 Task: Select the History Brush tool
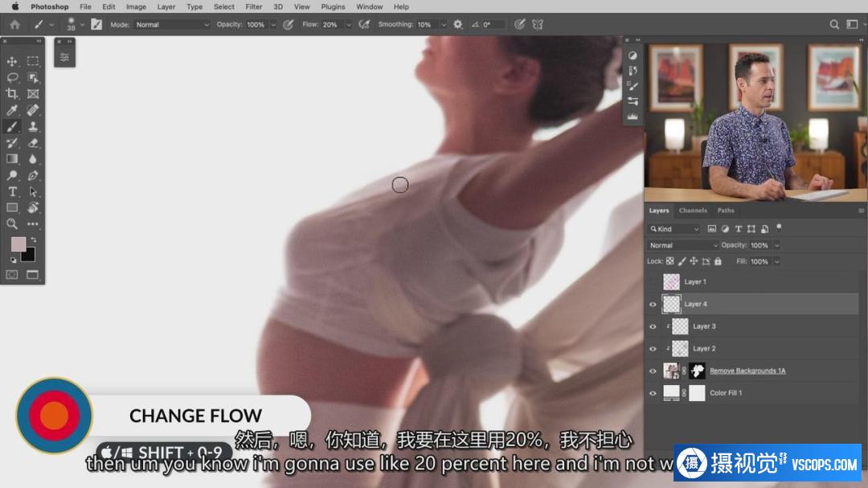11,143
